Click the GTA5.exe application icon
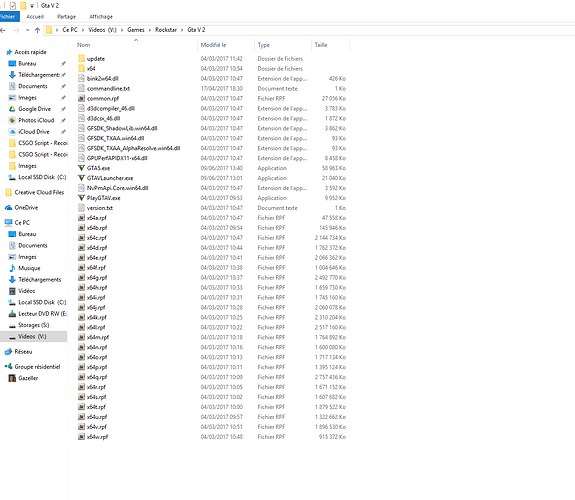The width and height of the screenshot is (575, 500). point(81,168)
